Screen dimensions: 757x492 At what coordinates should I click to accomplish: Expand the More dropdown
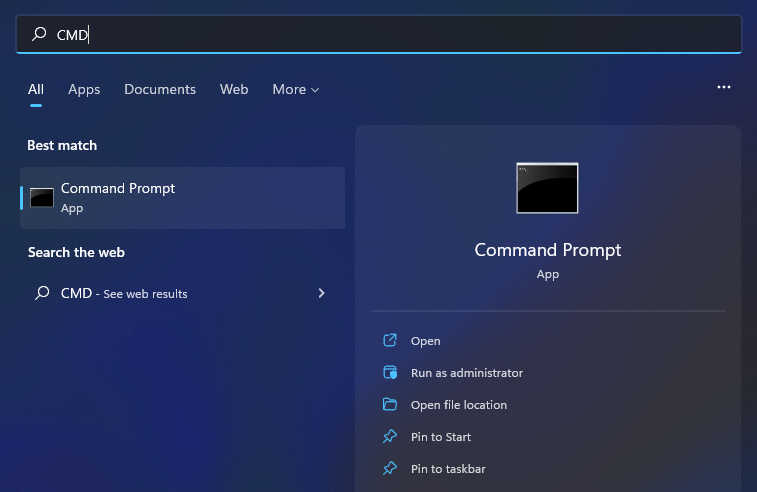(x=295, y=89)
